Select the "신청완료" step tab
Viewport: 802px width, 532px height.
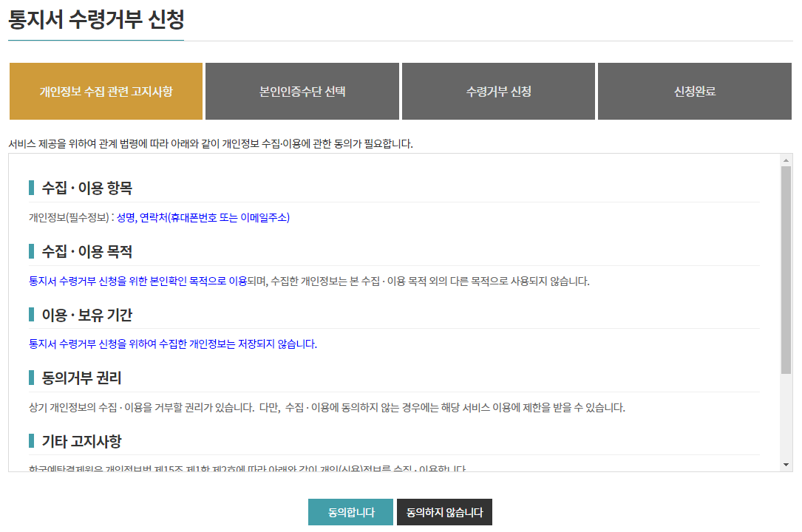coord(694,91)
